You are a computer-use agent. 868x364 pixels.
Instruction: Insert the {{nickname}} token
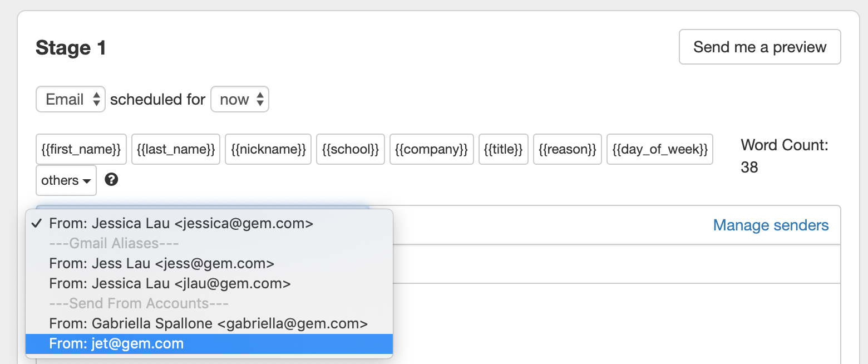[268, 149]
